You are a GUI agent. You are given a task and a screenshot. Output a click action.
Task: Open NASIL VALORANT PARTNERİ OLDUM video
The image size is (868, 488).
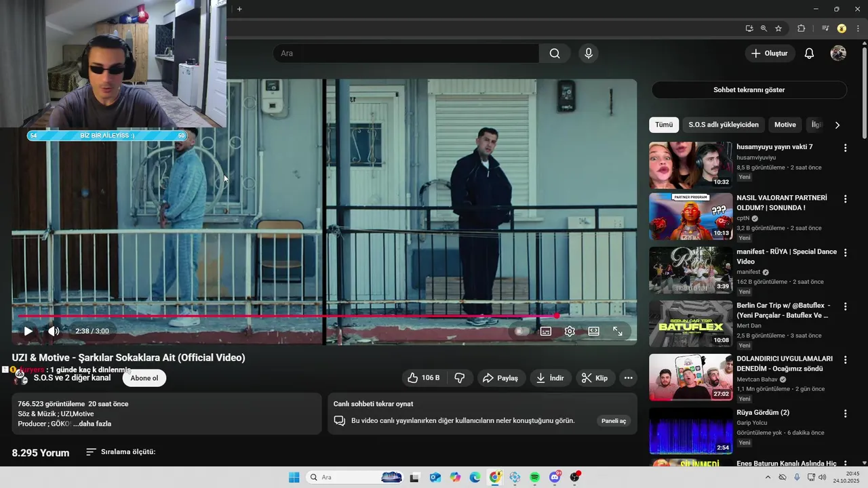pos(690,217)
